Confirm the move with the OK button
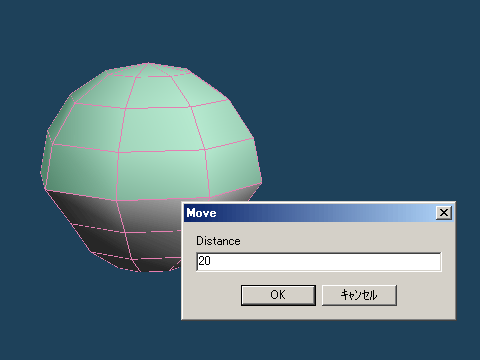Viewport: 480px width, 360px height. (278, 295)
